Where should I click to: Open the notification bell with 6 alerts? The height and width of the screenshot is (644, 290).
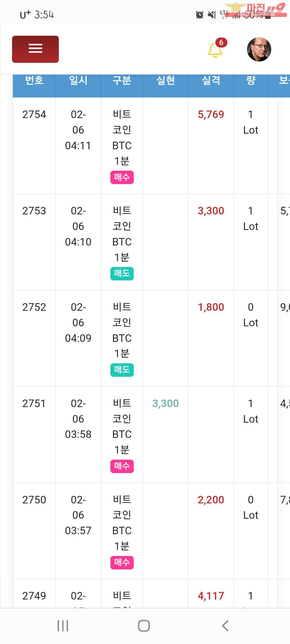(215, 50)
